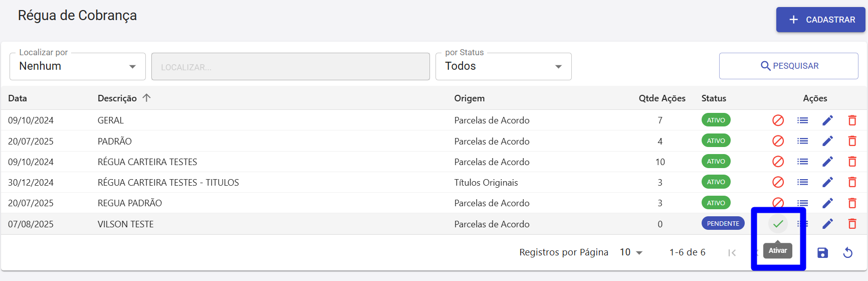Delete the GERAL row with trash icon

pyautogui.click(x=852, y=120)
